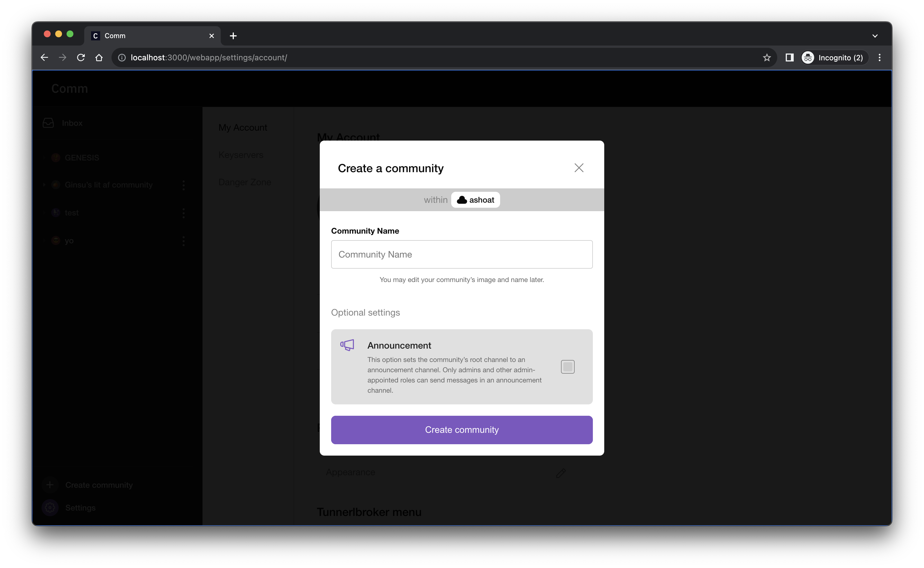
Task: Select the ashoat keyserver pill
Action: (475, 200)
